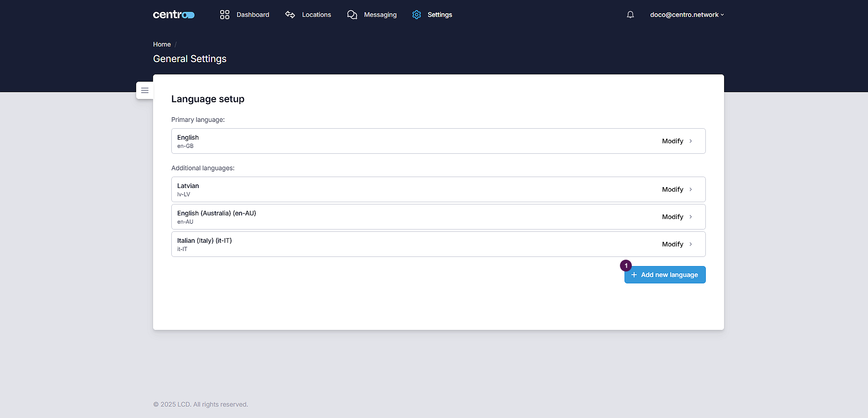Go to Locations menu item
The height and width of the screenshot is (418, 868).
(x=308, y=15)
